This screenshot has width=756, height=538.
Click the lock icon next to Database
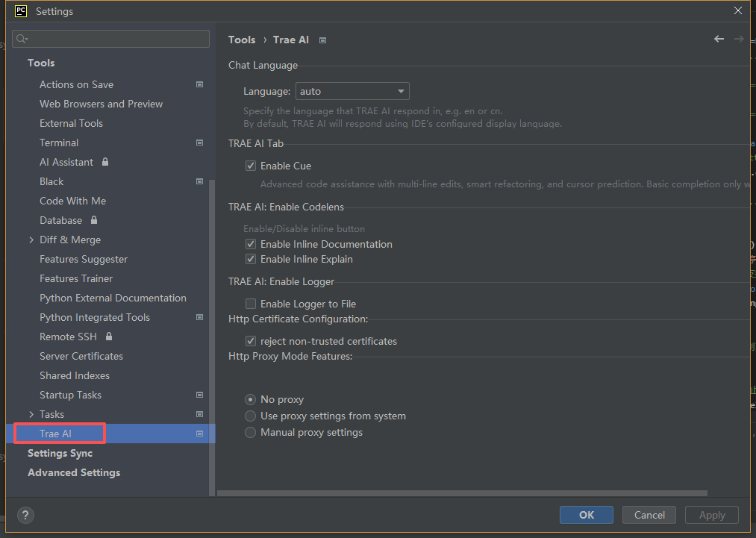[94, 220]
